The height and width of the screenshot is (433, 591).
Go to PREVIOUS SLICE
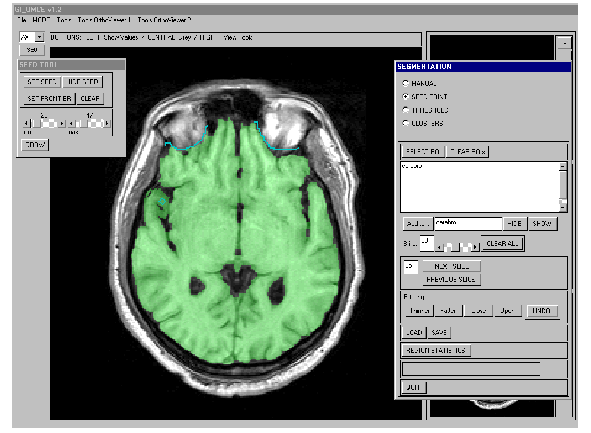452,280
